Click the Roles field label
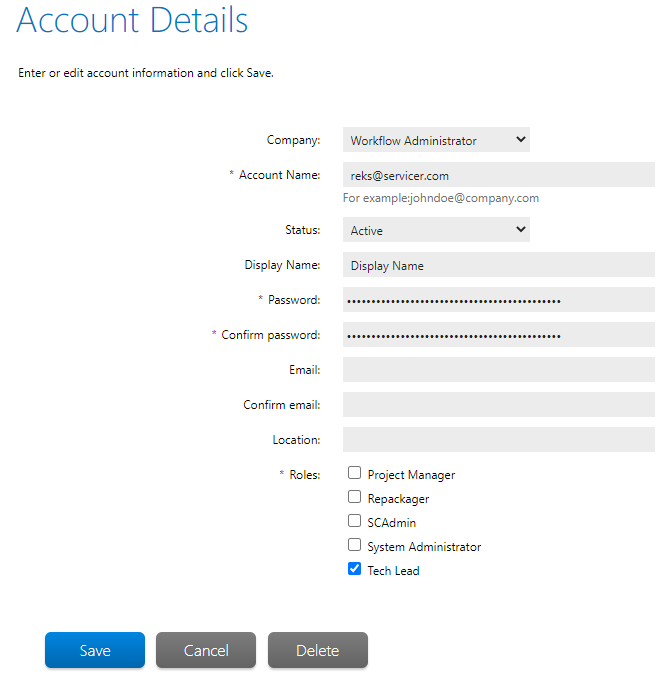 [x=304, y=475]
